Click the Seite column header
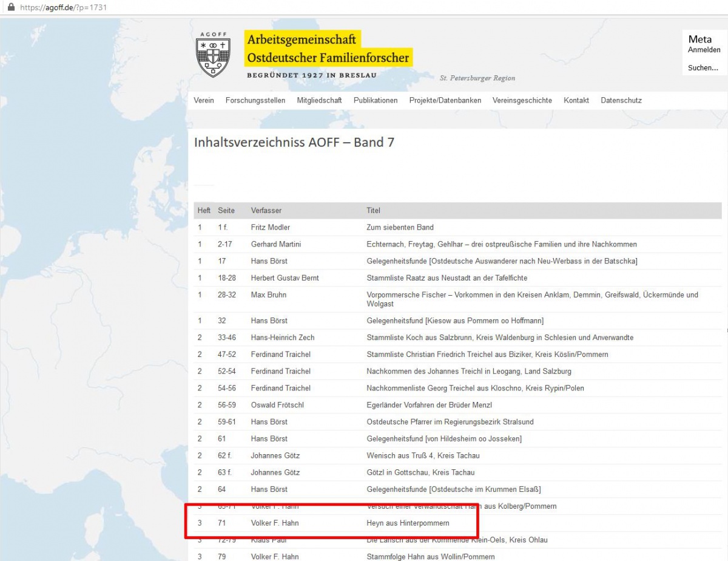Screen dimensions: 728x561 [226, 211]
